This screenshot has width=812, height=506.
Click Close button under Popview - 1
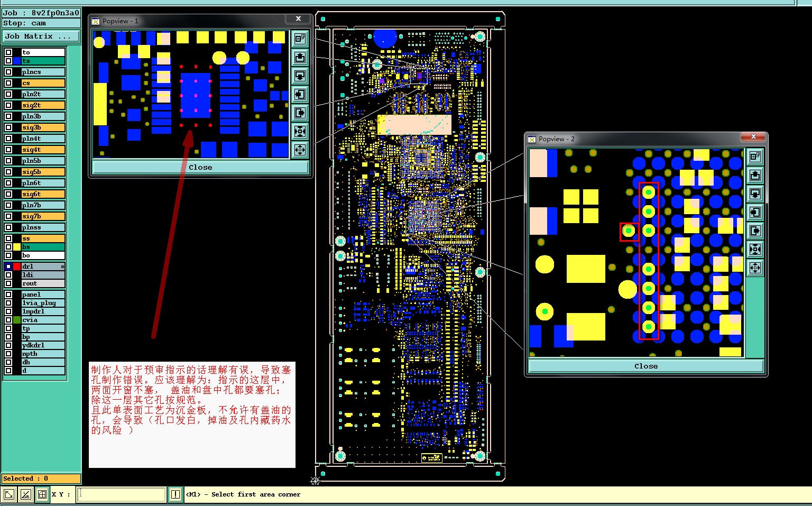(200, 167)
